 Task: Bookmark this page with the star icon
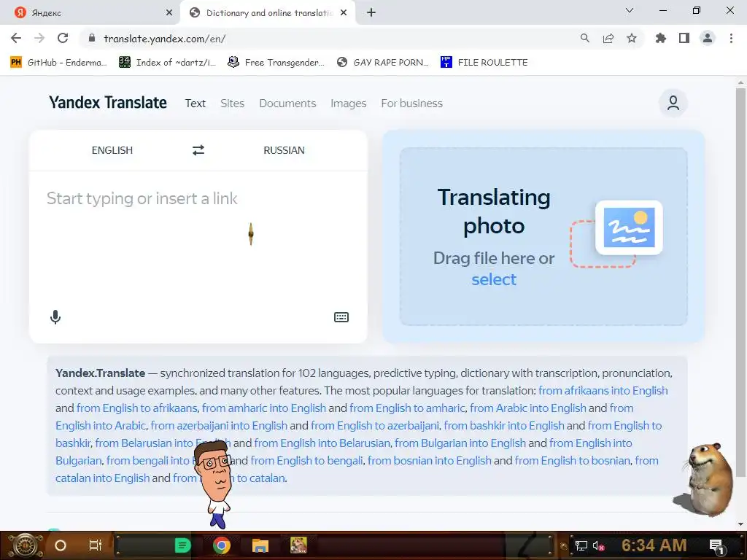coord(632,38)
